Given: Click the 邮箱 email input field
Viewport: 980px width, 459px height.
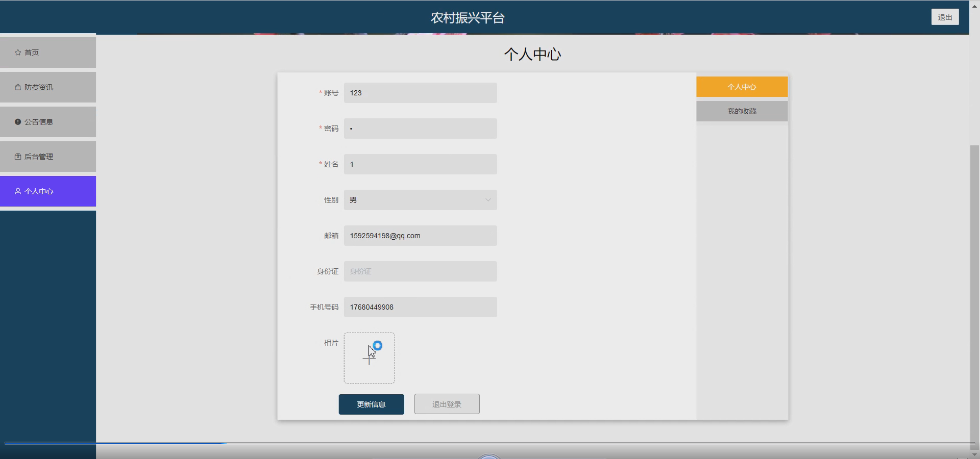Looking at the screenshot, I should point(421,235).
